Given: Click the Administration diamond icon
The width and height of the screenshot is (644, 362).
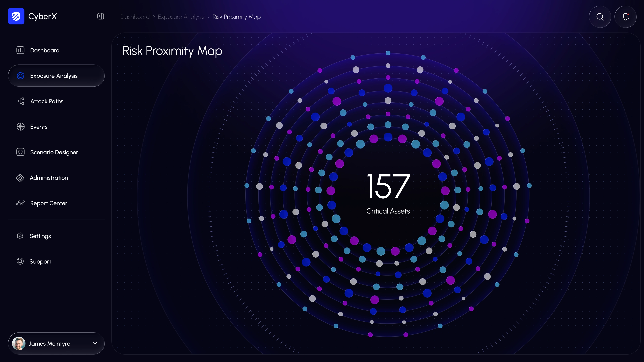Looking at the screenshot, I should click(x=20, y=178).
